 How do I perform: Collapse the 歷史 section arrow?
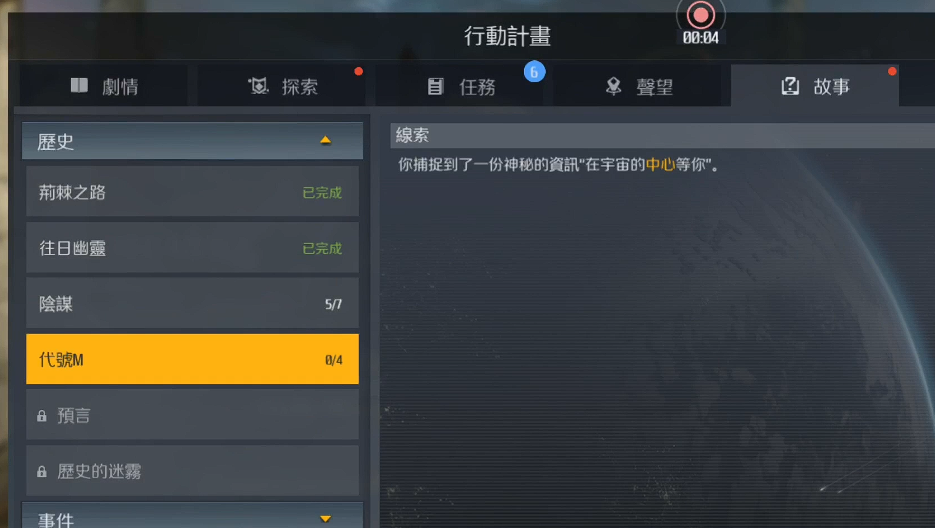click(325, 140)
